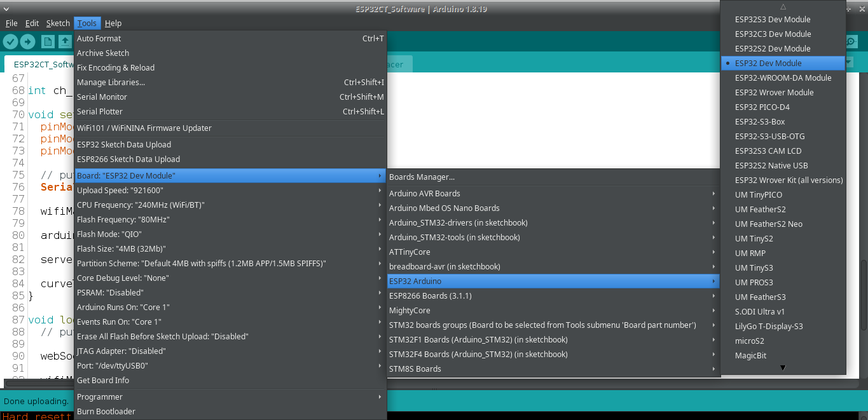Click the New sketch toolbar icon
Screen dimensions: 868x420
(48, 42)
